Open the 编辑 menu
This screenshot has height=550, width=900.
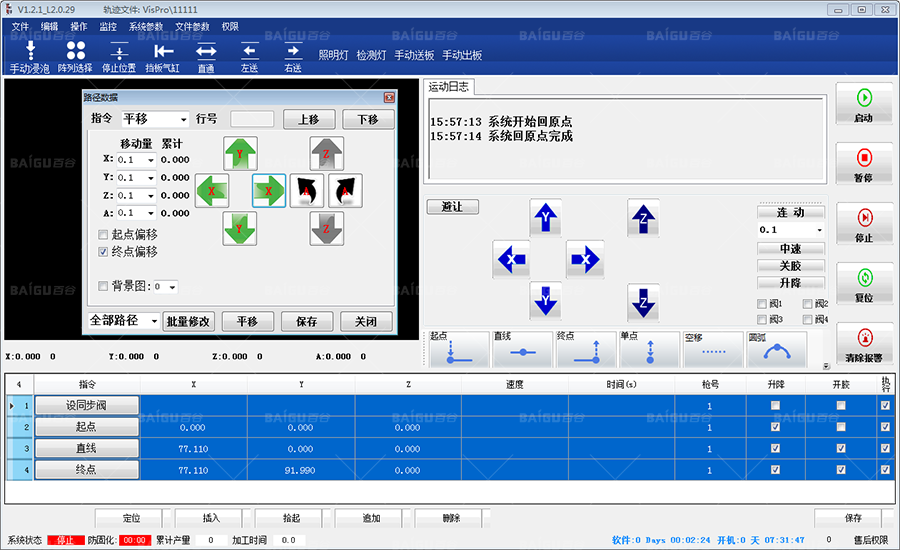click(x=49, y=26)
